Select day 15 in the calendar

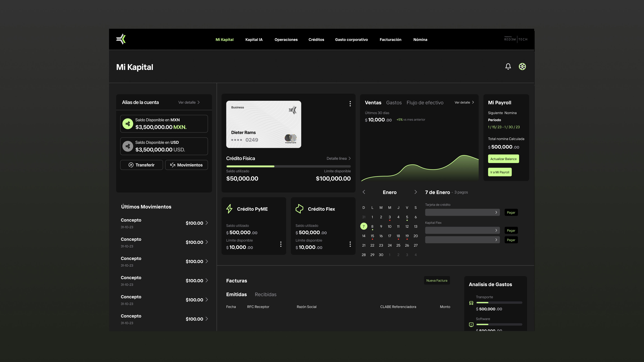tap(372, 236)
